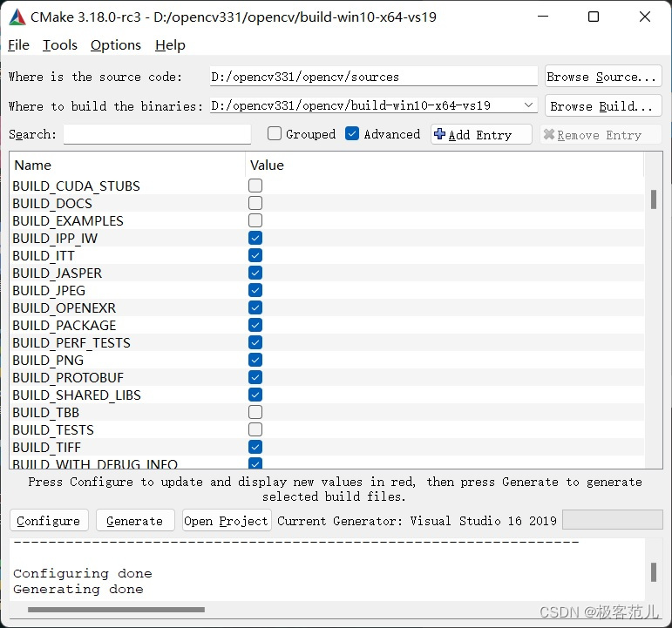Screen dimensions: 672x628
Task: Check the BUILD_CUDA_STUBS option
Action: coord(255,186)
